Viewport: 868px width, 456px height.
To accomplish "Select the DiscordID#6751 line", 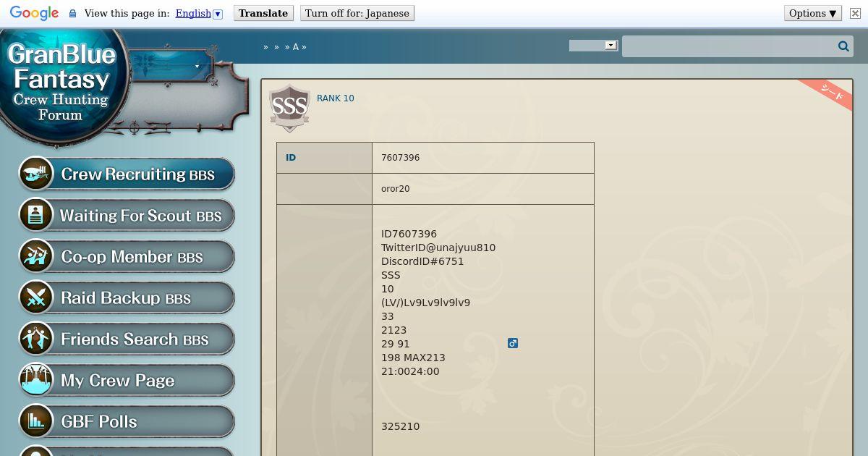I will [x=422, y=261].
